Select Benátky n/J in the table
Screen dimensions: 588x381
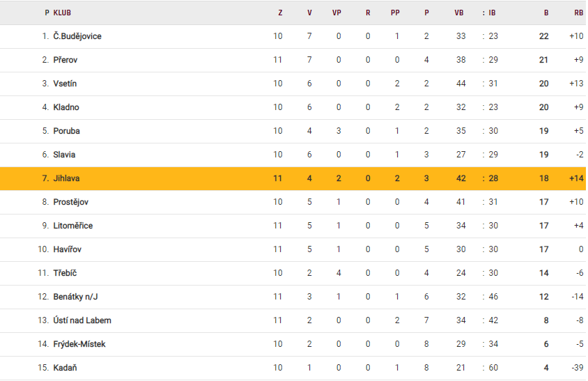point(77,297)
